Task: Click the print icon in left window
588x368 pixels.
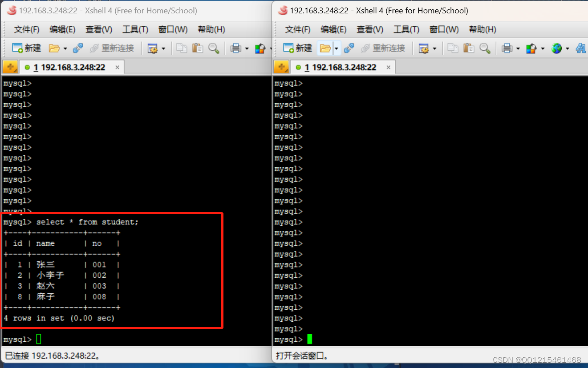Action: [x=236, y=48]
